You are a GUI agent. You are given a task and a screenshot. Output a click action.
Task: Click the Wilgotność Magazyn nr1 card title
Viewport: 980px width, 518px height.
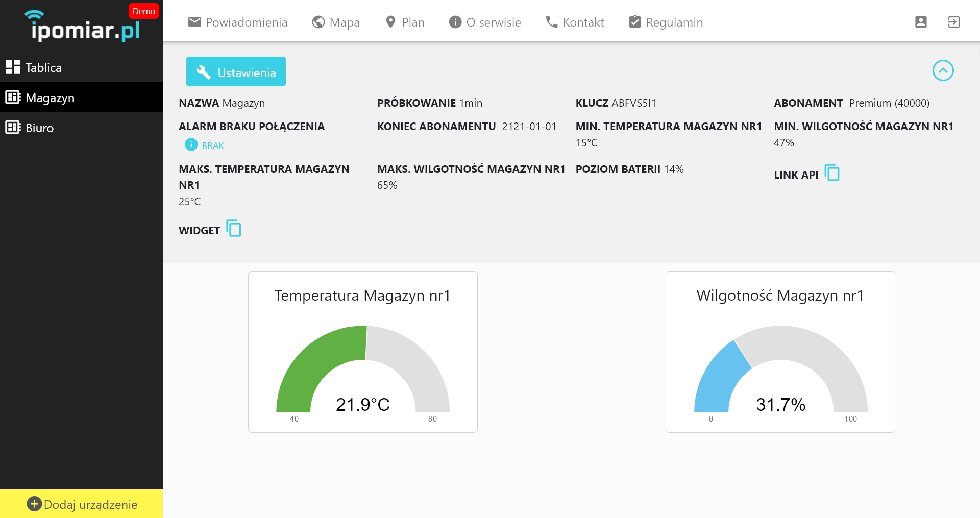click(780, 295)
